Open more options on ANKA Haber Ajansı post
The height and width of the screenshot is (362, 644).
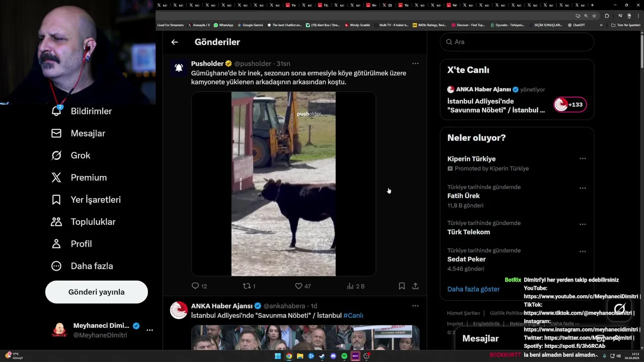(415, 306)
